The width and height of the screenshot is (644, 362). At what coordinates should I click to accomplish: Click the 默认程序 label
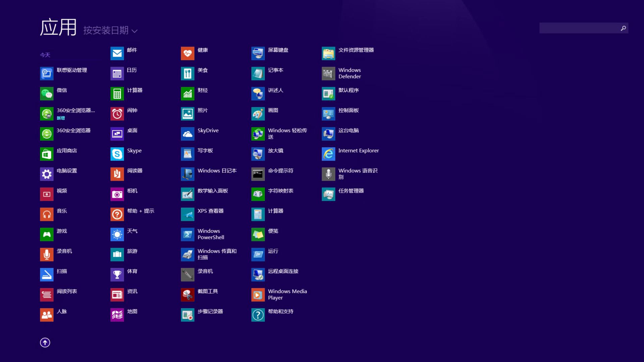pos(348,90)
